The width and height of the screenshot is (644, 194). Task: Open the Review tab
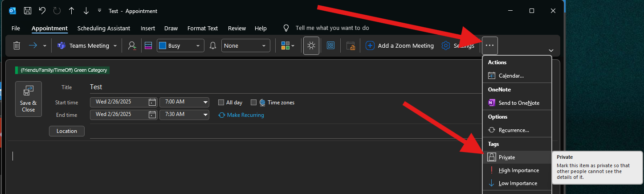(x=237, y=28)
